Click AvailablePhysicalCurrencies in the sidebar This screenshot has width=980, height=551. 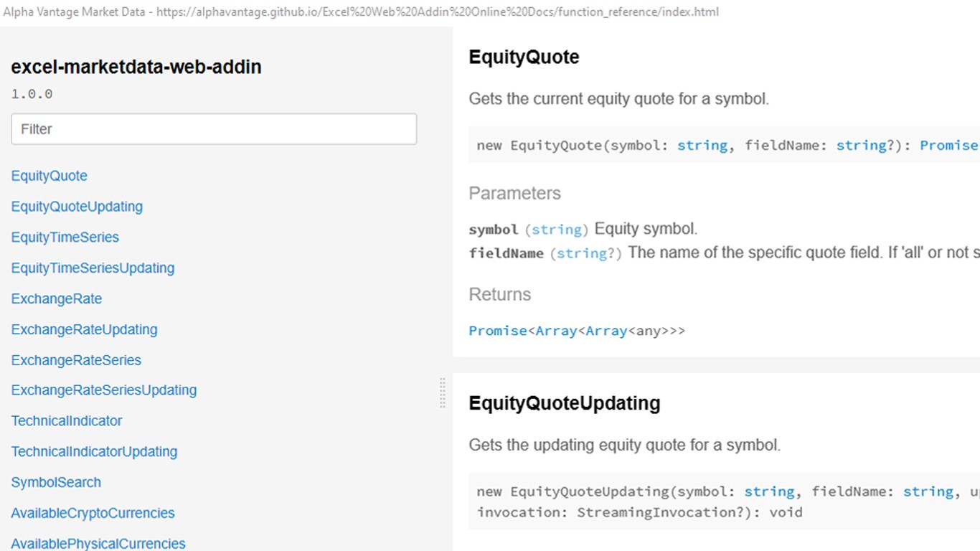[x=98, y=544]
